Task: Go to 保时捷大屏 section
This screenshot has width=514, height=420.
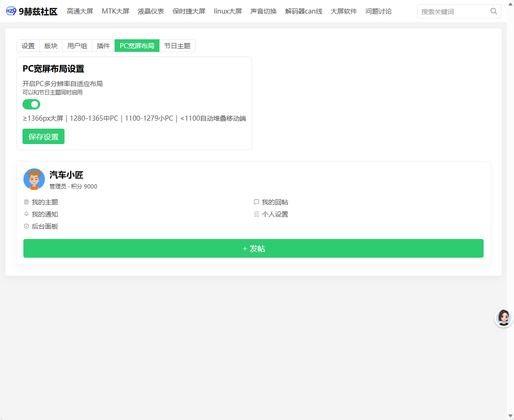Action: (x=189, y=12)
